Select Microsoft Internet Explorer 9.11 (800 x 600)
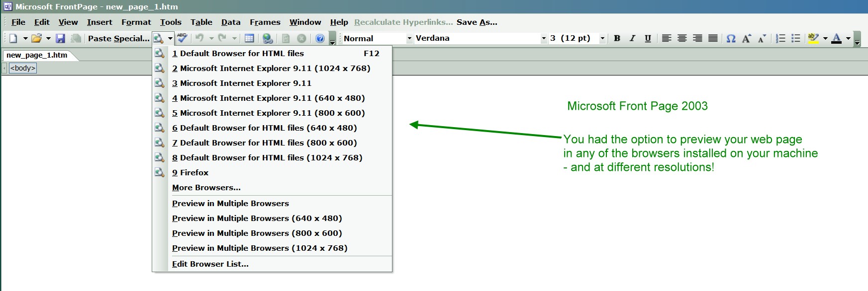 coord(272,113)
